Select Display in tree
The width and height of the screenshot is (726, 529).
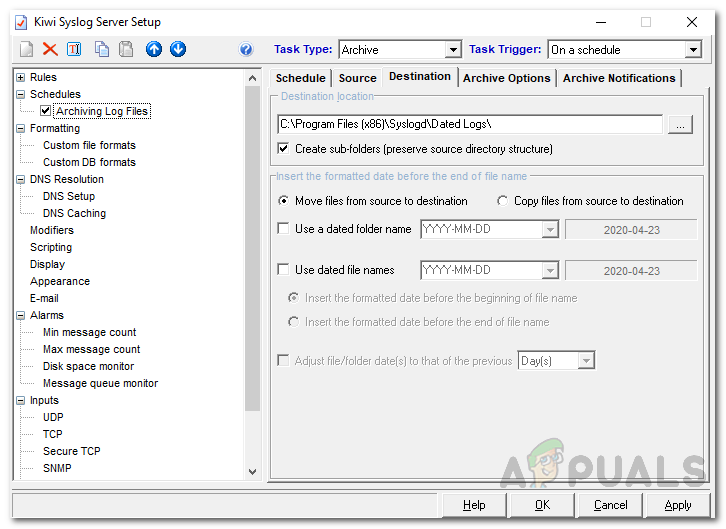[47, 264]
